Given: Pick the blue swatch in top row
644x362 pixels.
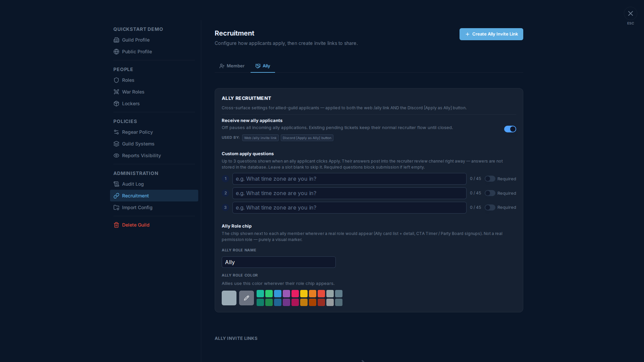Looking at the screenshot, I should tap(278, 294).
